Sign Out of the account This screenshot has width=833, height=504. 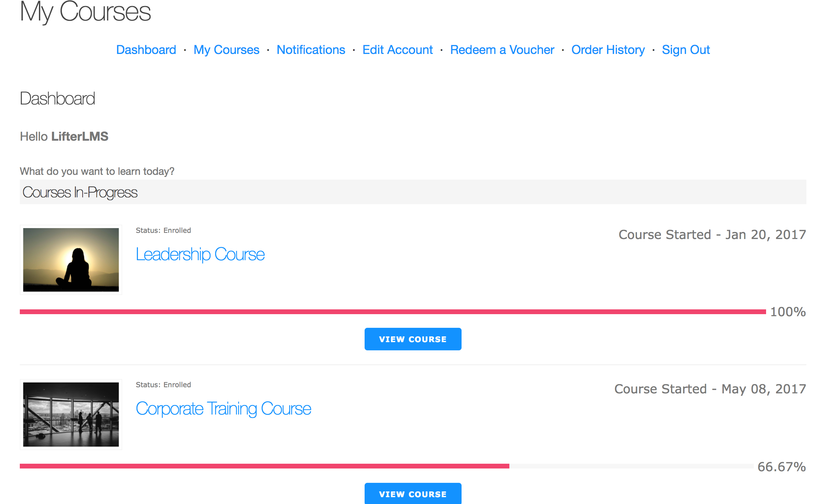point(686,50)
